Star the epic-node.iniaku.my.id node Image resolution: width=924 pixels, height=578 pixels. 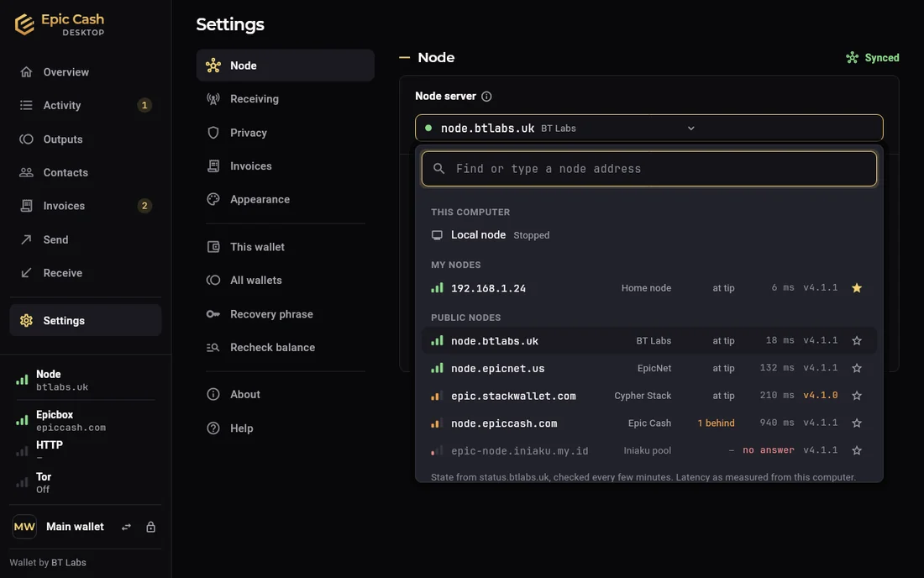click(857, 451)
